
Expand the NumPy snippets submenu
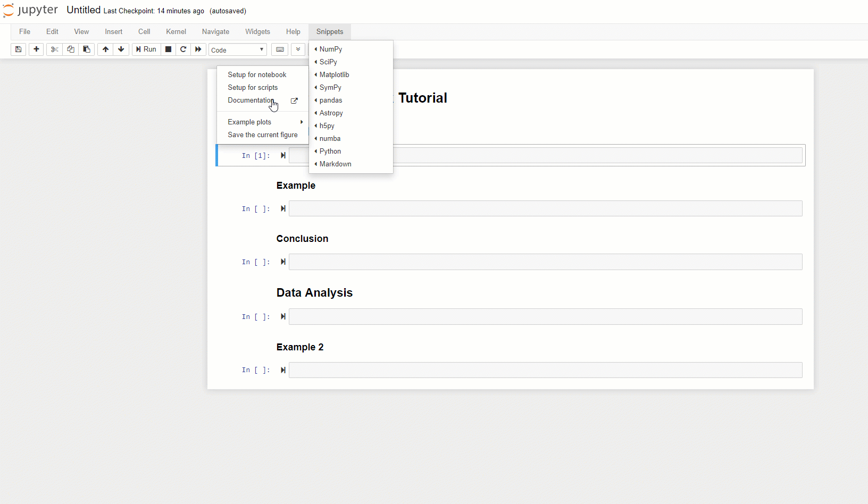351,49
